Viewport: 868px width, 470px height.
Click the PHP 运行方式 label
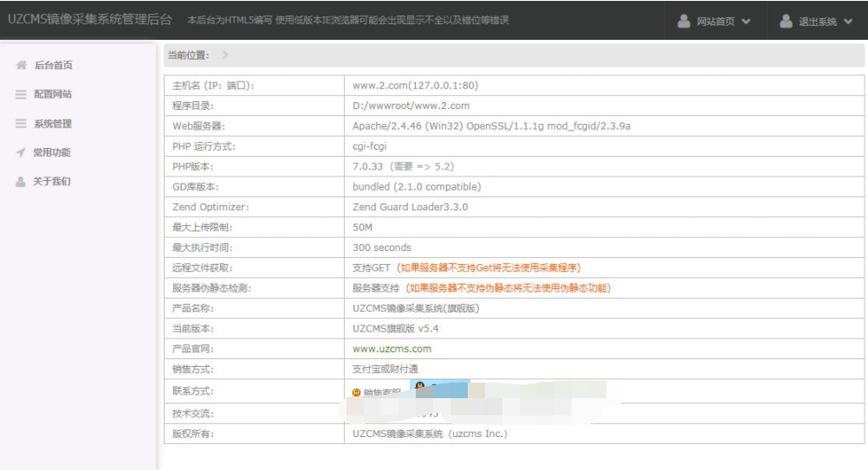(x=204, y=146)
